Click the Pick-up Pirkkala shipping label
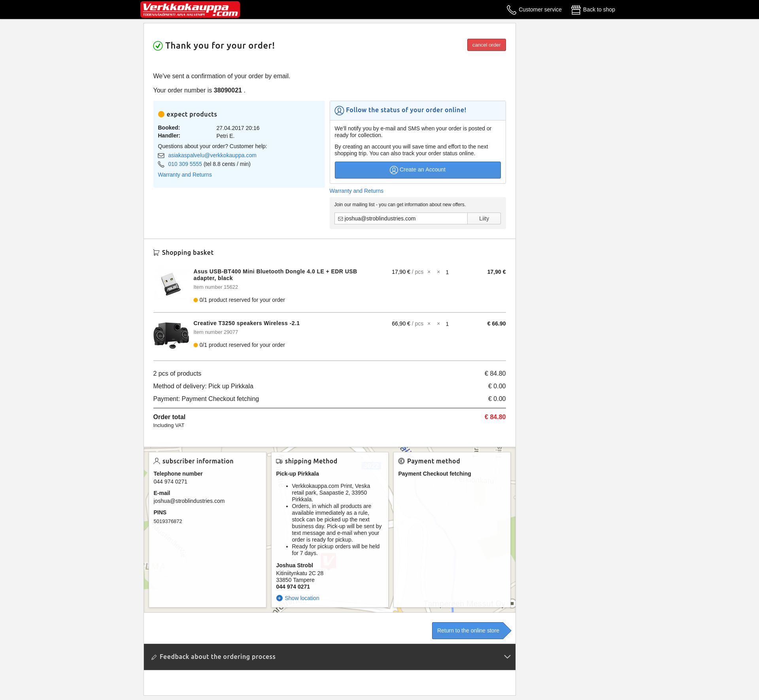This screenshot has height=700, width=759. [297, 474]
